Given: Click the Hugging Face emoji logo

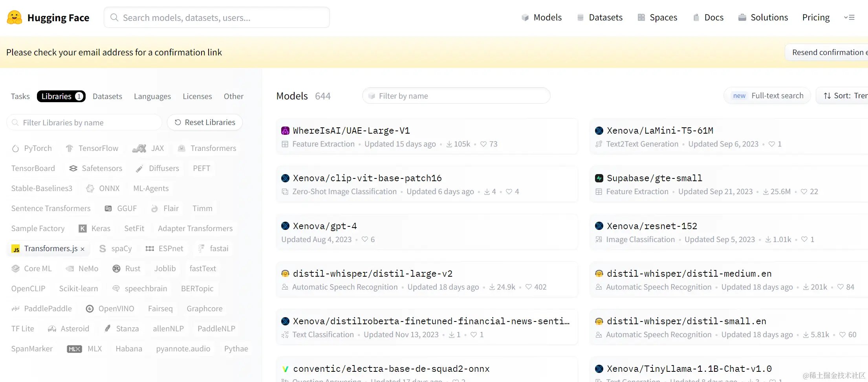Looking at the screenshot, I should tap(15, 18).
